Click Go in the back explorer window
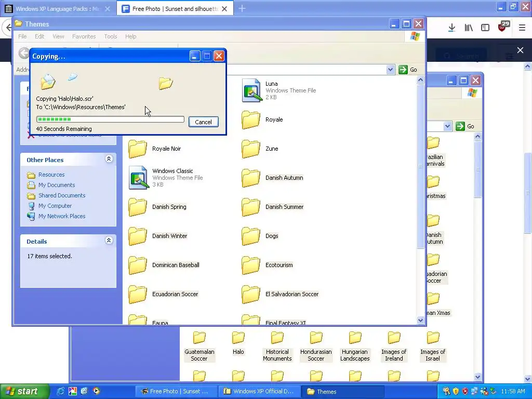Screen dimensions: 532x399 [465, 126]
